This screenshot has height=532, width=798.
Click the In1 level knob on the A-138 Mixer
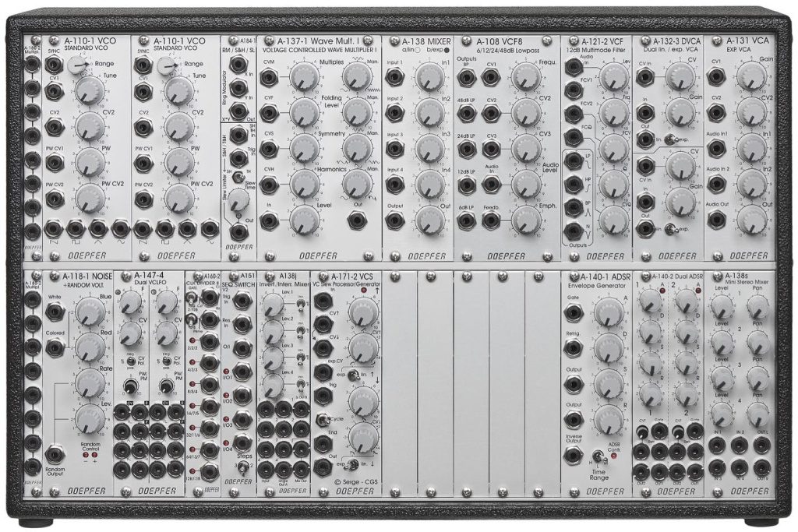(x=430, y=77)
